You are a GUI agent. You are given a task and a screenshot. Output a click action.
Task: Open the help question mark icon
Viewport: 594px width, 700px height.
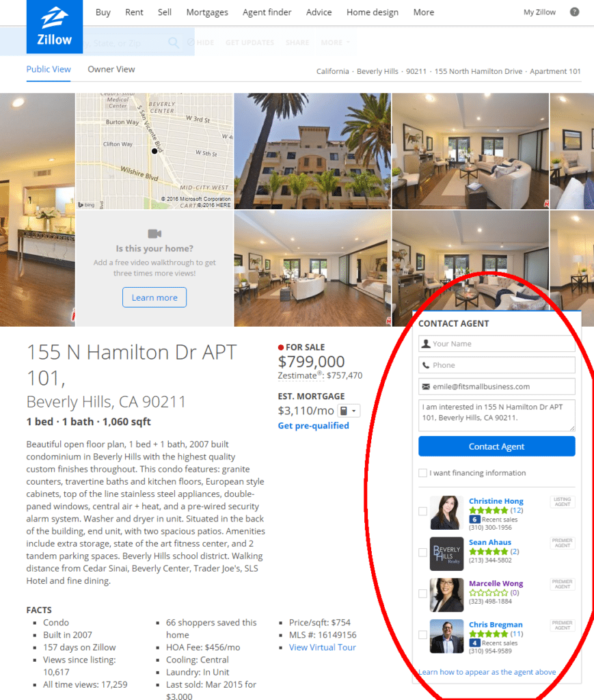point(574,12)
